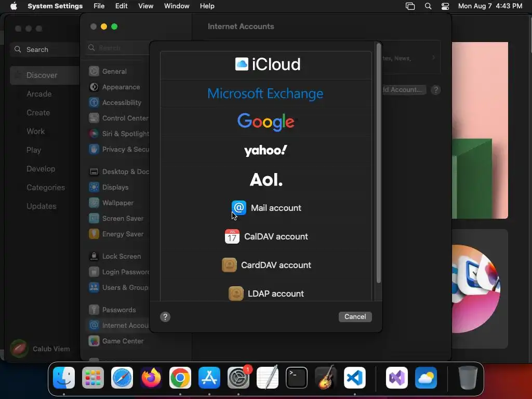The image size is (532, 399).
Task: Launch Firefox from the Dock
Action: pyautogui.click(x=151, y=378)
